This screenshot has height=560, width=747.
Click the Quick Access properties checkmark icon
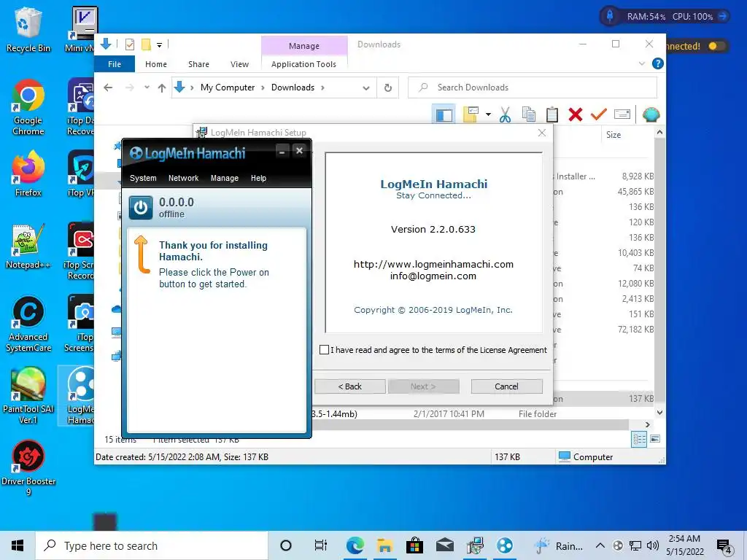(130, 44)
